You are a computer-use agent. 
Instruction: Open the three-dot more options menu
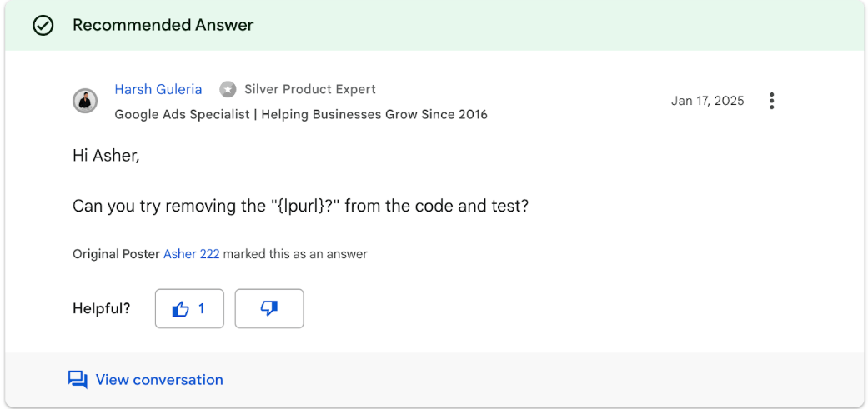pos(771,101)
